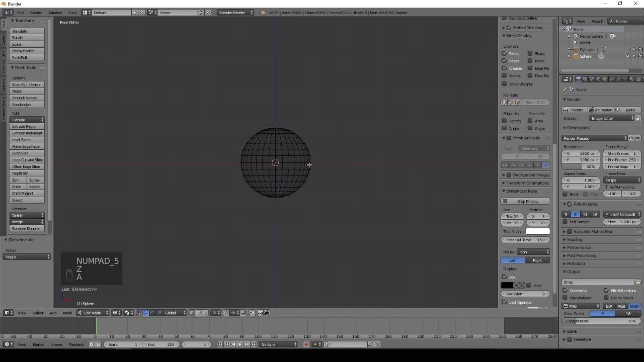
Task: Toggle the Edges overlay checkbox
Action: pos(504,61)
